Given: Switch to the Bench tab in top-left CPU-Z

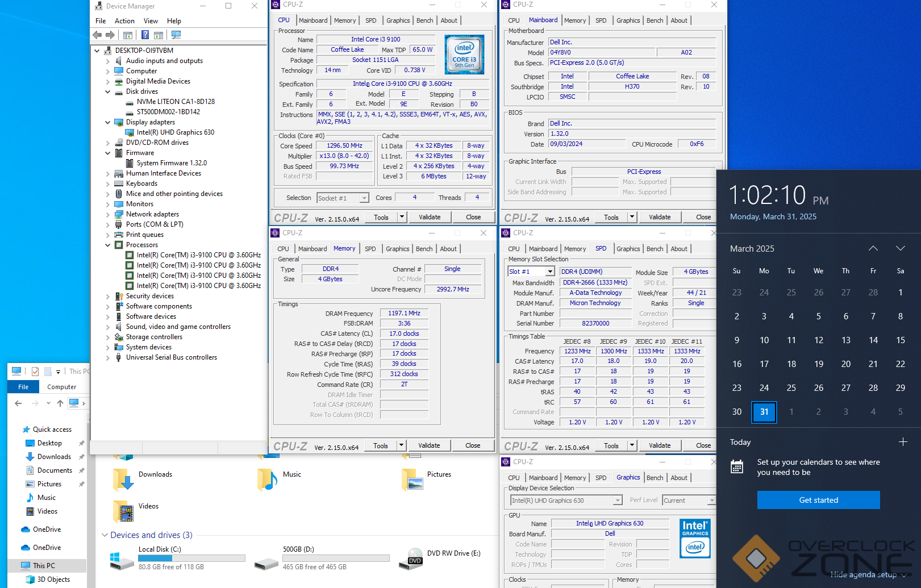Looking at the screenshot, I should [x=424, y=20].
